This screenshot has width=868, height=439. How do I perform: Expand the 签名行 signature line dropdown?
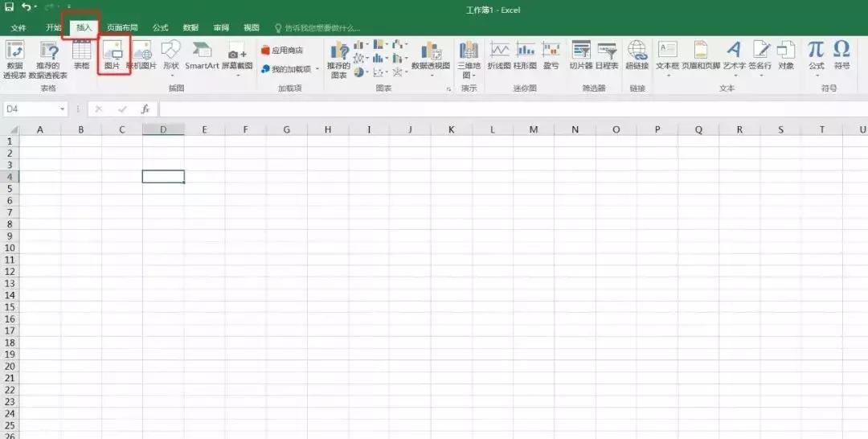760,74
